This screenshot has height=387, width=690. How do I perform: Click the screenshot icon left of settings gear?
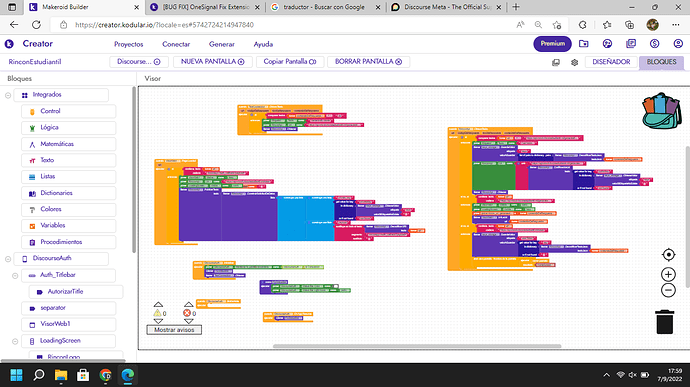click(556, 63)
